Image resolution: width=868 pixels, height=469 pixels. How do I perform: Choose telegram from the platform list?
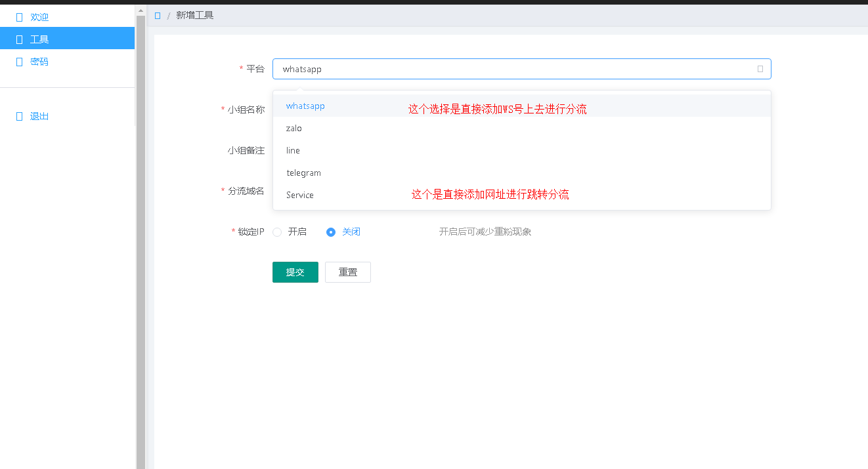pyautogui.click(x=521, y=173)
